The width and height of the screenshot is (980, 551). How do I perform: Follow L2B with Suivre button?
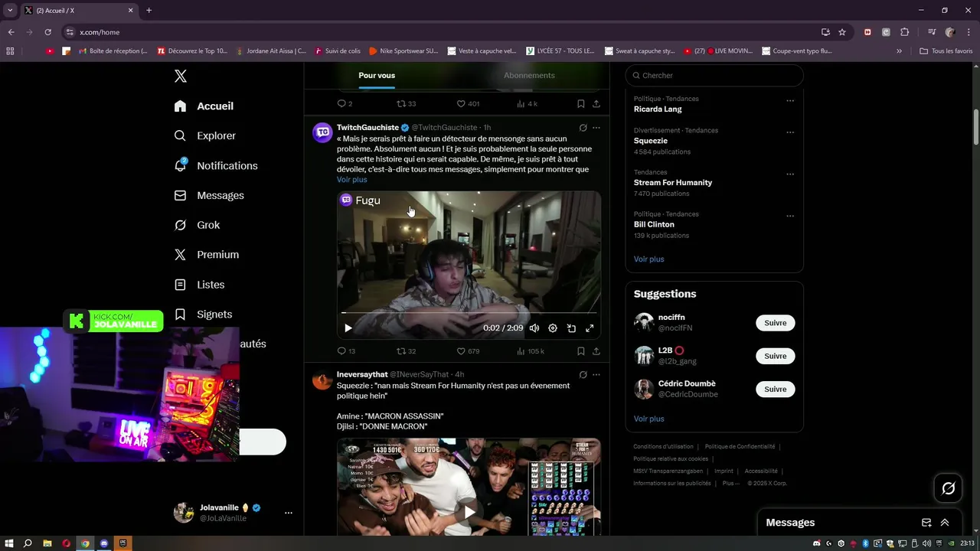(x=776, y=356)
